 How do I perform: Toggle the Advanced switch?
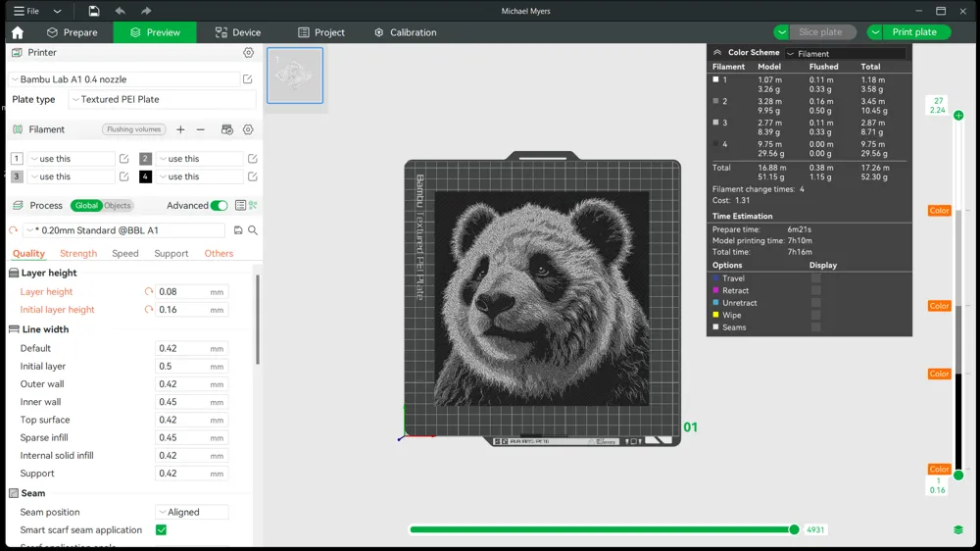219,205
